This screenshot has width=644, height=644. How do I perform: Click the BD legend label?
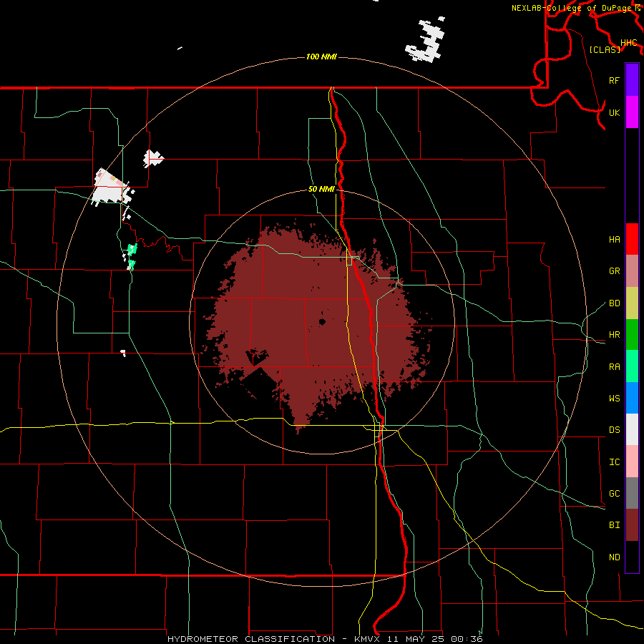tap(614, 303)
